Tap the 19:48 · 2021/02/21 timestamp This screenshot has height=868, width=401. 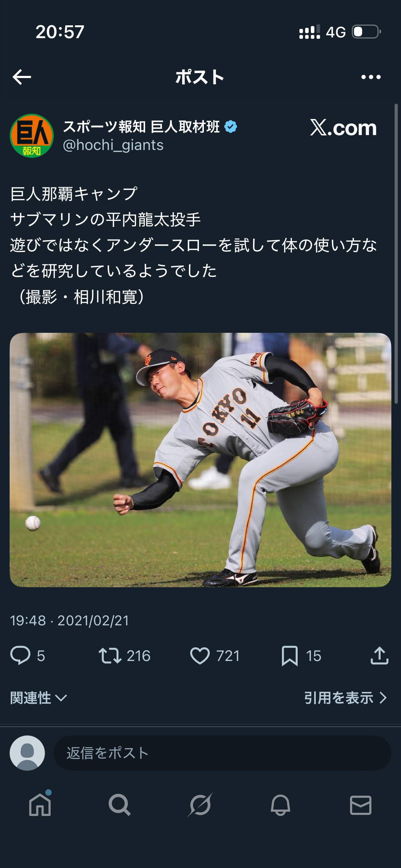[70, 621]
